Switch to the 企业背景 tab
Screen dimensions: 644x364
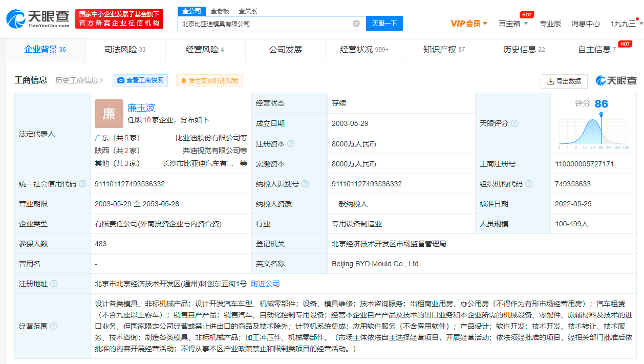[x=46, y=50]
